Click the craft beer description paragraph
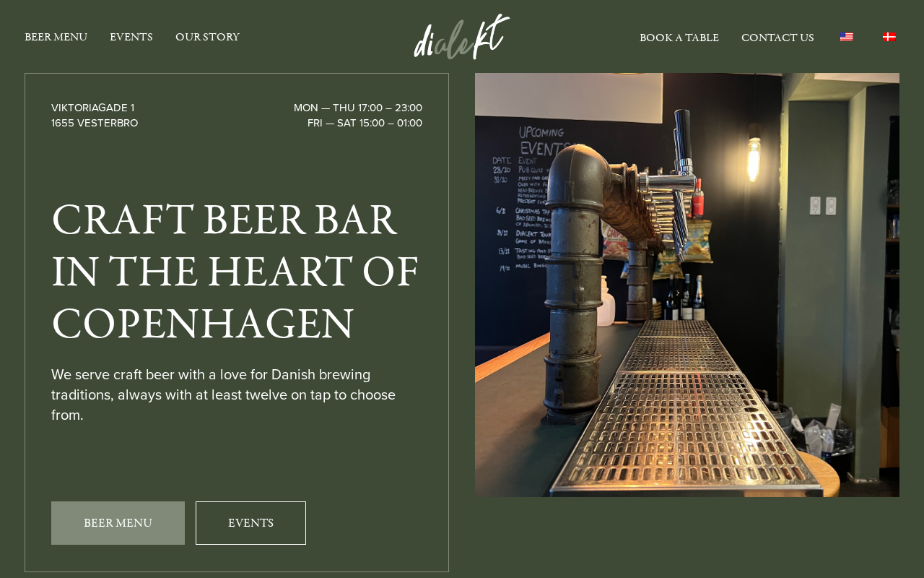924x578 pixels. click(x=224, y=395)
